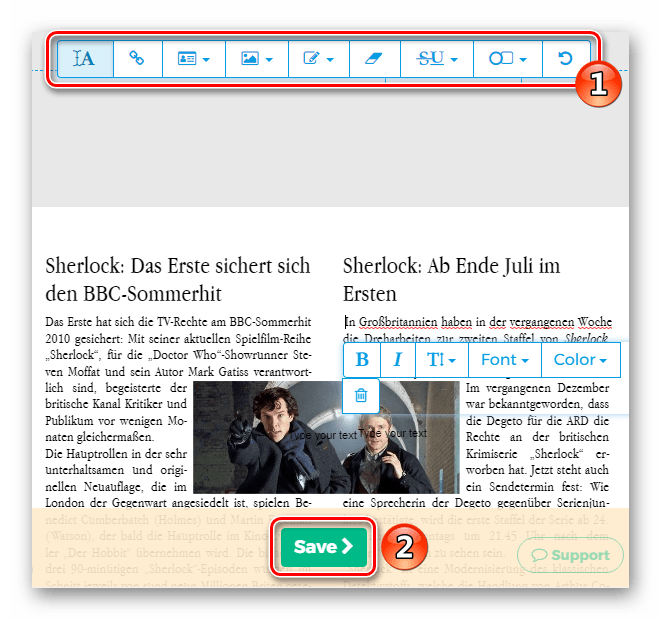Click text 'Die Hauptrollen in der sehr'
Image resolution: width=661 pixels, height=620 pixels.
tap(116, 454)
